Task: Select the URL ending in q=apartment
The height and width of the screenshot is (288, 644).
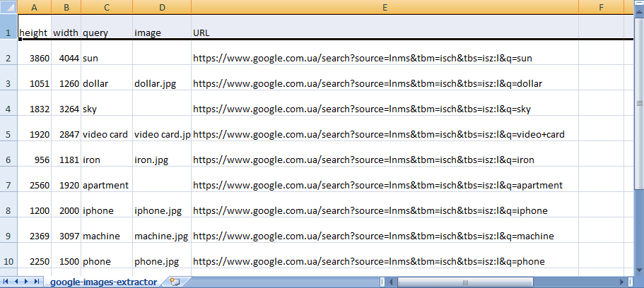Action: (385, 180)
